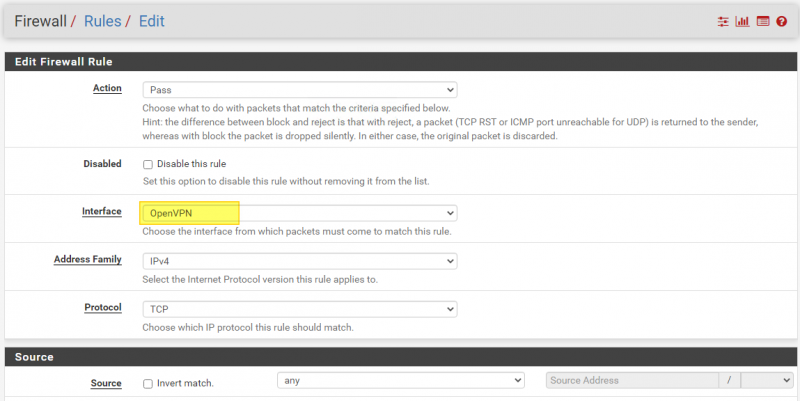
Task: Click the underlined Protocol field label
Action: pyautogui.click(x=103, y=308)
